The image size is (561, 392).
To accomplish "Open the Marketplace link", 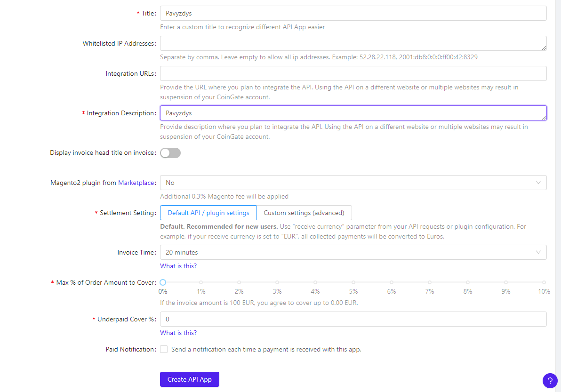I will 136,183.
